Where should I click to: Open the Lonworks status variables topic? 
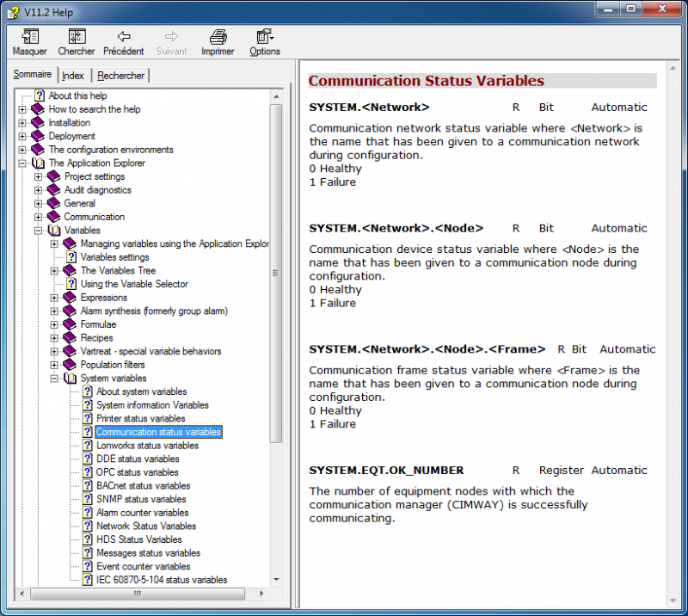pos(147,446)
